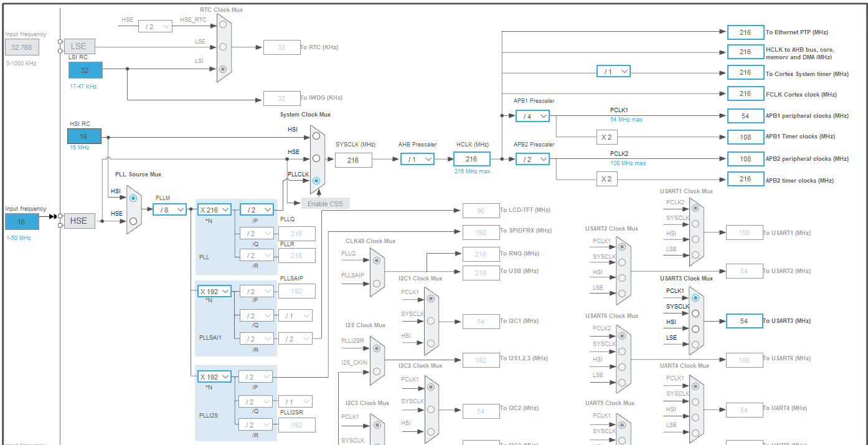This screenshot has height=445, width=868.
Task: Edit the HCLK frequency value
Action: [471, 160]
